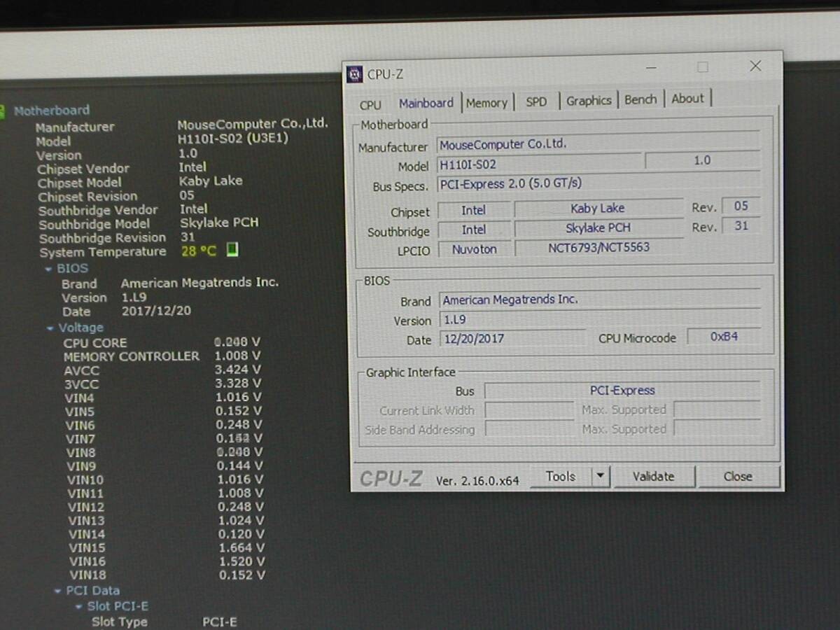Click the VIN18 voltage row
This screenshot has height=630, width=840.
point(167,575)
